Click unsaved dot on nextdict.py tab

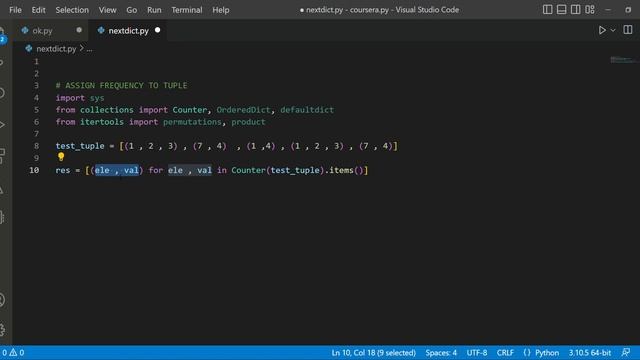[x=158, y=30]
